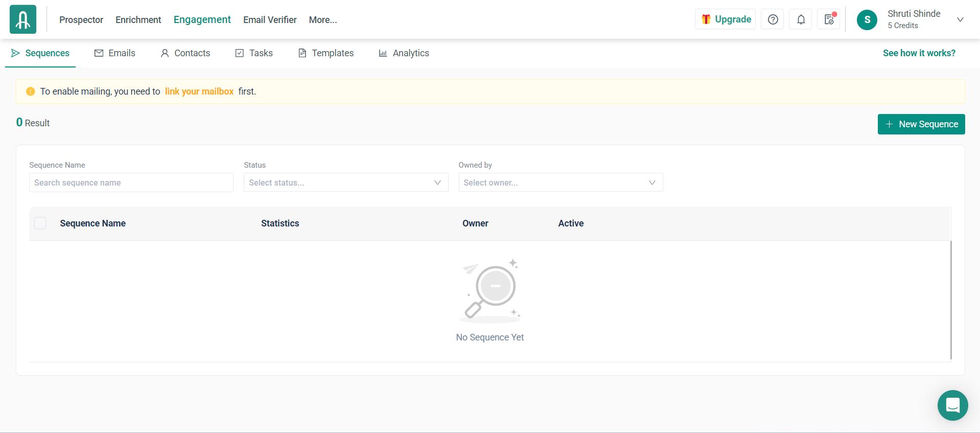Image resolution: width=980 pixels, height=433 pixels.
Task: Open the Templates tab
Action: click(x=326, y=53)
